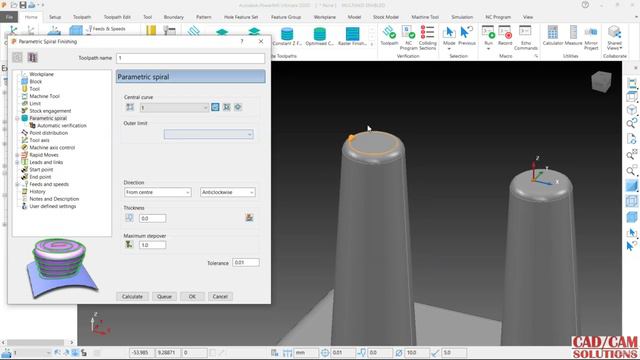The image size is (640, 360).
Task: Select Optimised Constant Z strategy
Action: point(320,36)
